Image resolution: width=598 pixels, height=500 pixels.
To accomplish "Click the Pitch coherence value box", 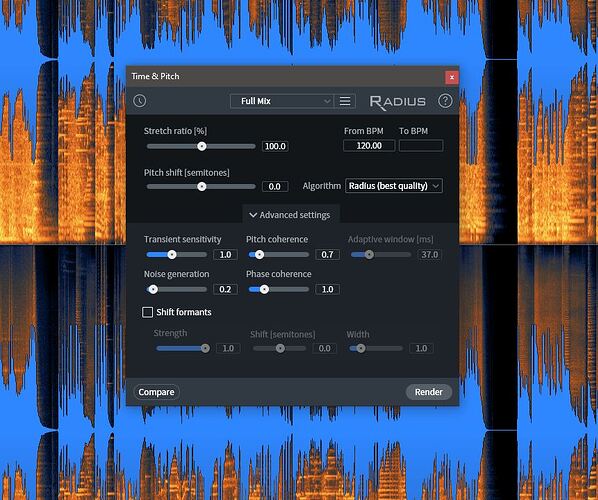I will click(327, 255).
